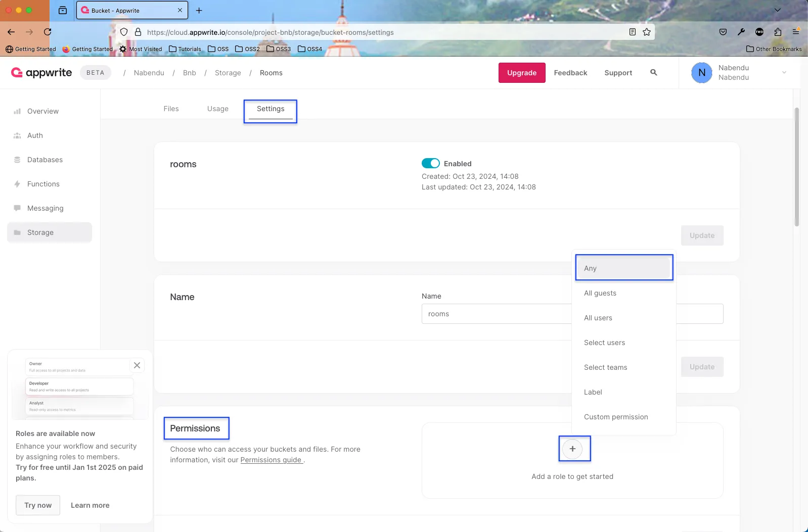Open Firefox View tab icon

pyautogui.click(x=63, y=10)
